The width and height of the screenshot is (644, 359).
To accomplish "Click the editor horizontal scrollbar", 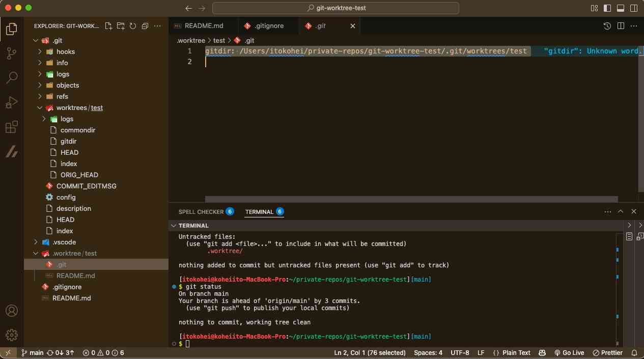I will 411,200.
